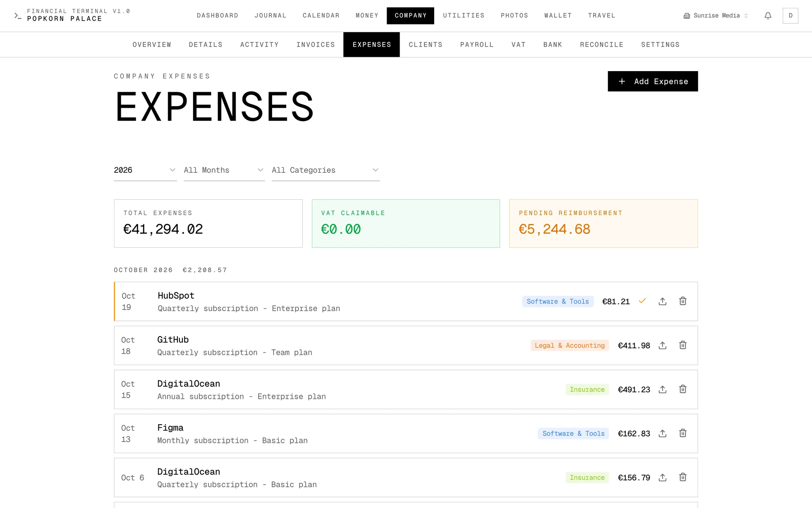Delete the Figma expense
Screen dimensions: 812x508
pos(683,433)
